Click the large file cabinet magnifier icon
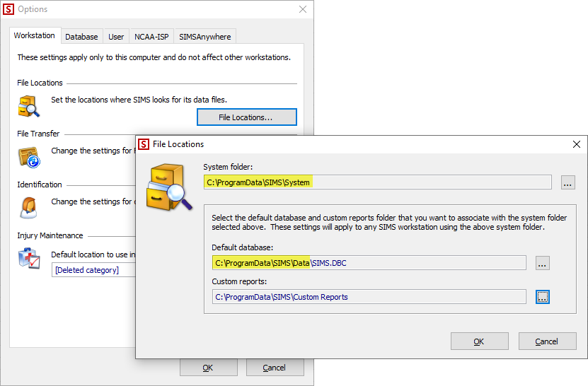This screenshot has width=588, height=386. 169,187
